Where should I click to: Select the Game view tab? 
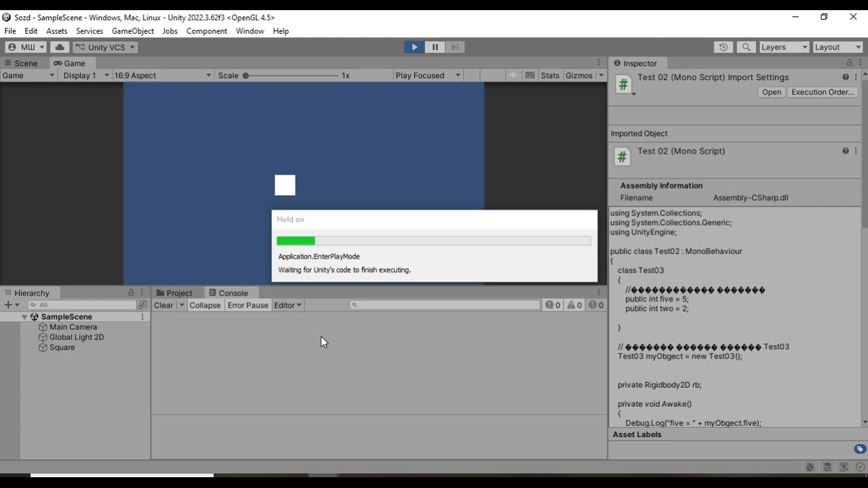coord(70,63)
